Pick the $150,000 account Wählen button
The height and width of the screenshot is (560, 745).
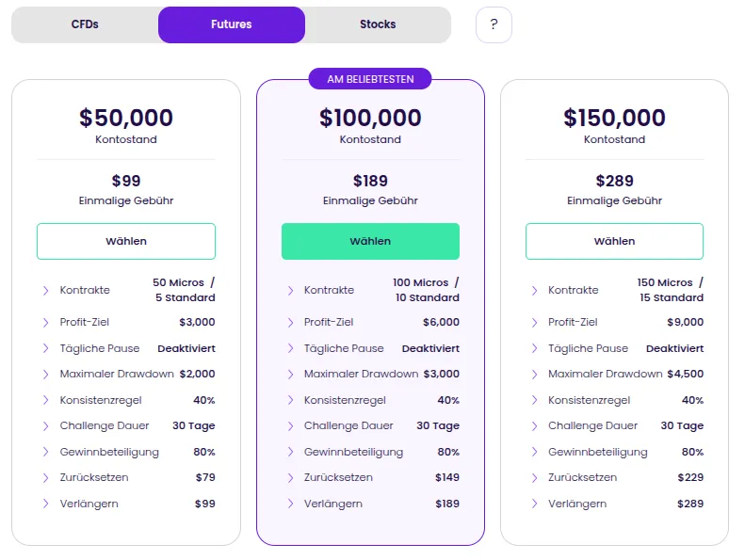coord(614,241)
